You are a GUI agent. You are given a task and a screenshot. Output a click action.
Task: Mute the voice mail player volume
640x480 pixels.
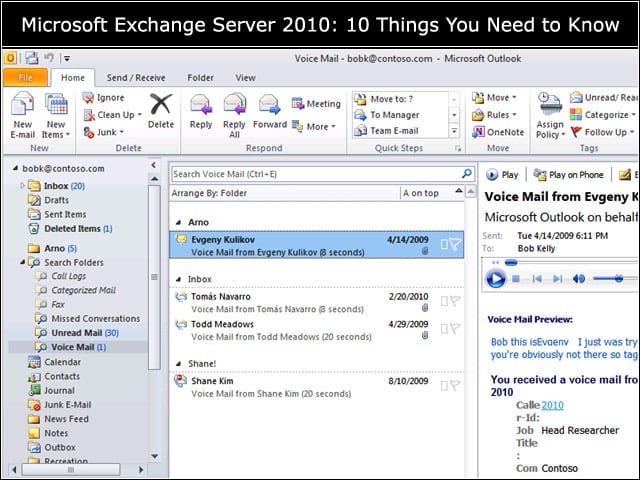[579, 279]
